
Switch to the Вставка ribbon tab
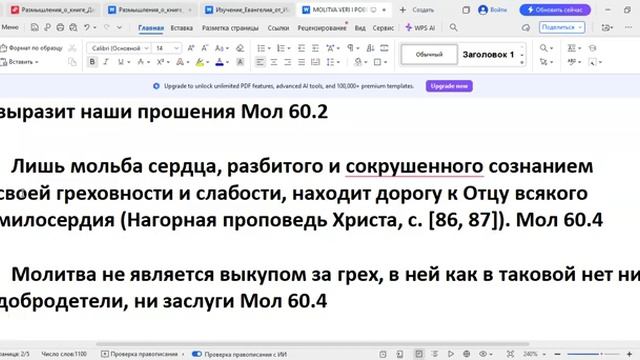[x=182, y=28]
